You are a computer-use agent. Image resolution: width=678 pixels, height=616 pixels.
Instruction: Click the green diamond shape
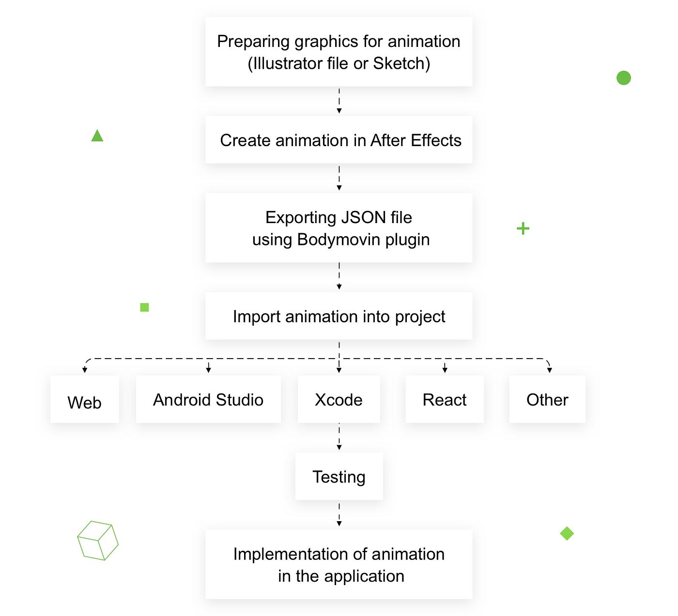coord(567,533)
